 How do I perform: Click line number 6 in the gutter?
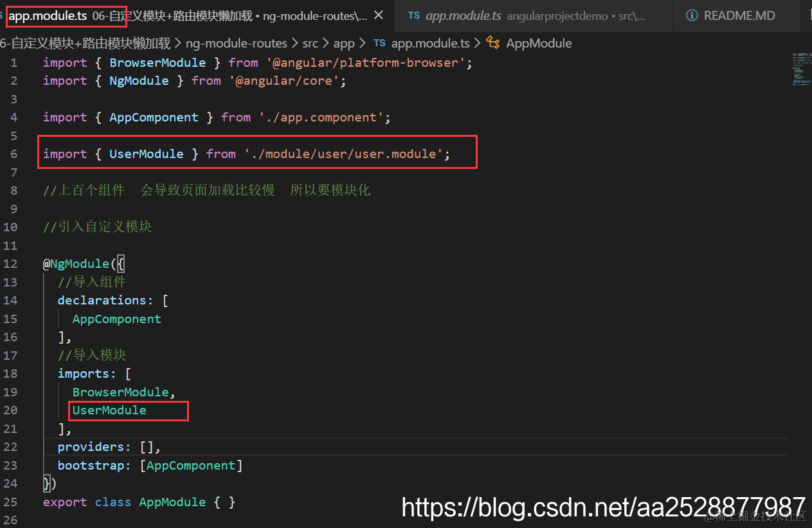14,154
